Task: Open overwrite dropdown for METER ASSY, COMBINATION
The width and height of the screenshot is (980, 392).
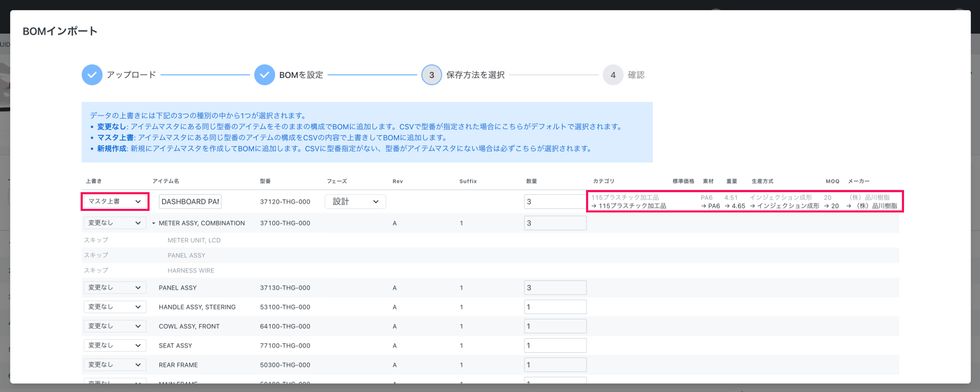Action: click(x=115, y=223)
